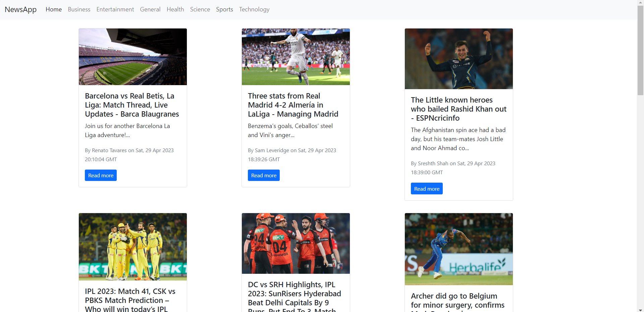Click Read more on the Real Madrid 4-2 Almería card

pyautogui.click(x=264, y=175)
